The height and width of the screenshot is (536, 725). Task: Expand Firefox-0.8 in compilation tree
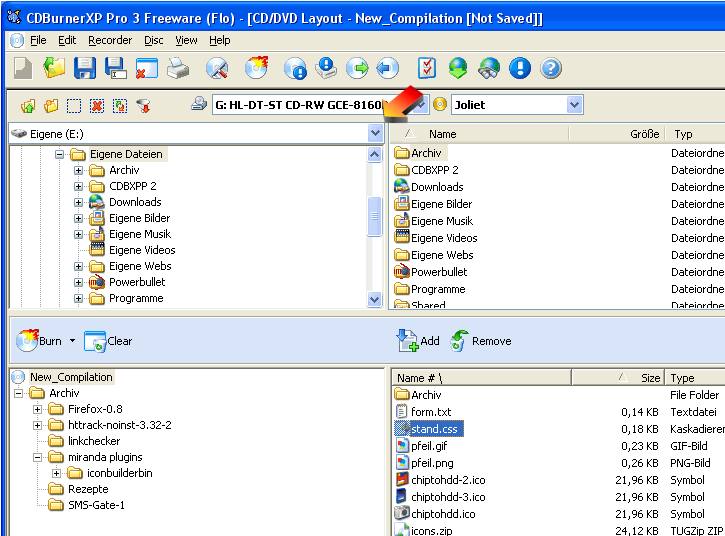pyautogui.click(x=37, y=409)
